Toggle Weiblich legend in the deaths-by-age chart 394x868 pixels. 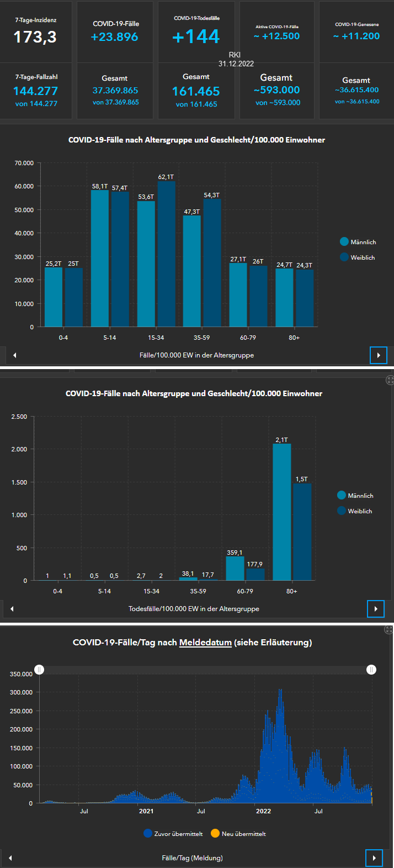(x=355, y=511)
